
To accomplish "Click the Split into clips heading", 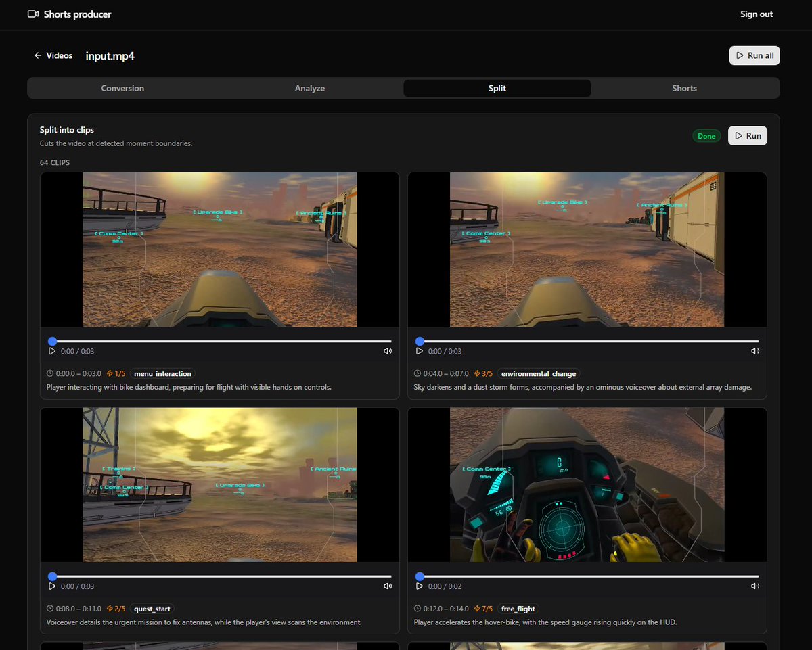I will (67, 130).
